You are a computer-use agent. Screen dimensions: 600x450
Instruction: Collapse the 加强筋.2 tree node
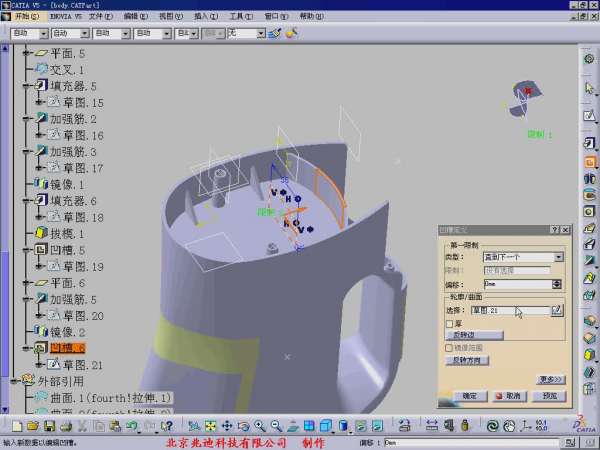[x=28, y=118]
